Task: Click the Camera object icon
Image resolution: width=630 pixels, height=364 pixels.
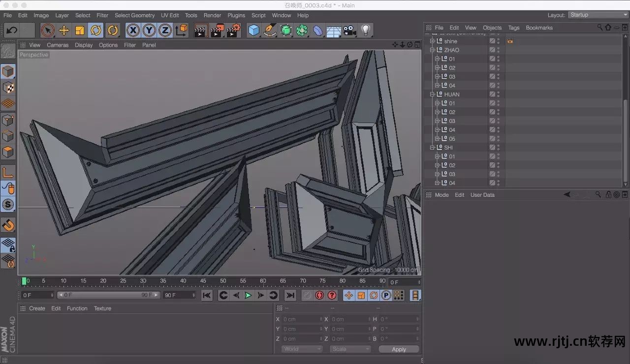Action: pyautogui.click(x=349, y=30)
